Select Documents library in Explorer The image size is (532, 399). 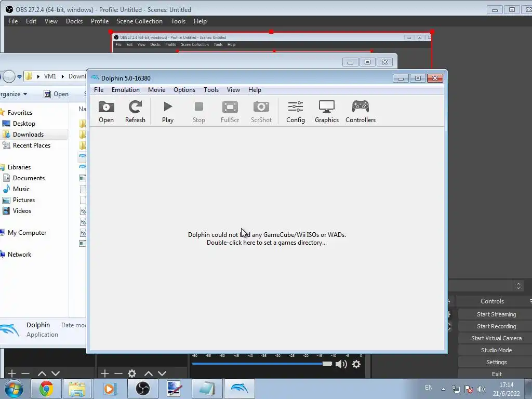coord(29,178)
